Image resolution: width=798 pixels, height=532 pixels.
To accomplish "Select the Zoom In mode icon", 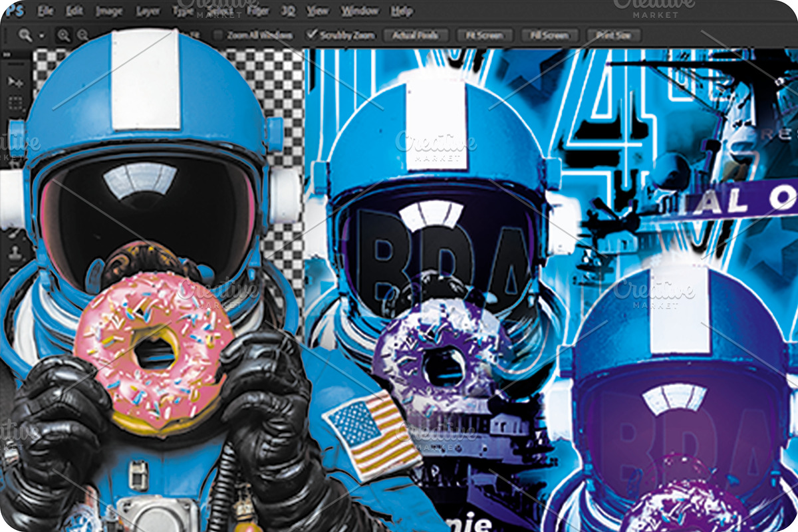I will (x=64, y=35).
